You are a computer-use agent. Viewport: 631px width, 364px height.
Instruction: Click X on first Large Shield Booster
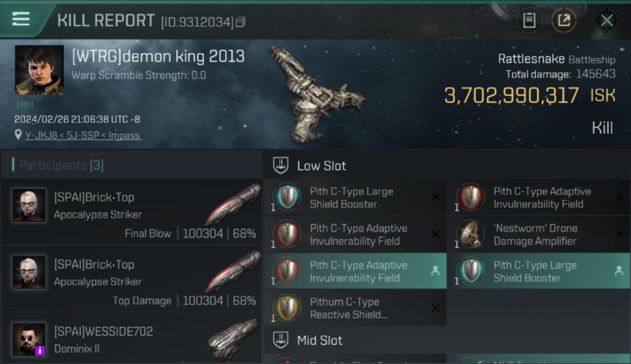point(435,197)
